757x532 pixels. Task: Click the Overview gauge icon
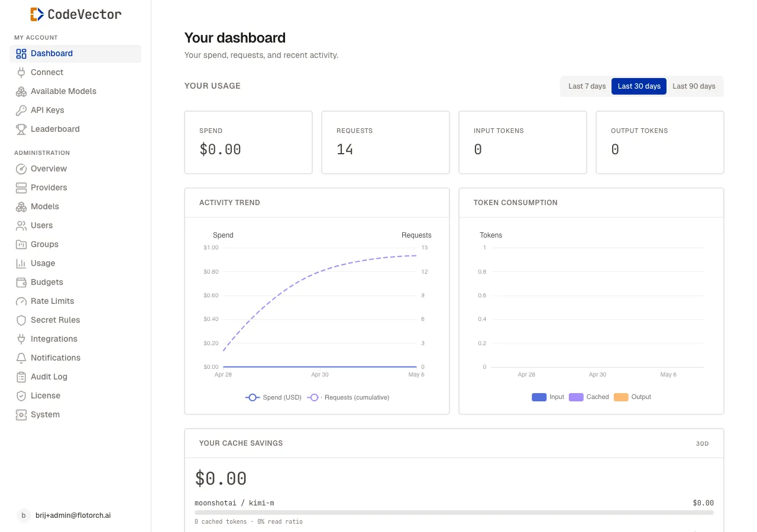(21, 169)
